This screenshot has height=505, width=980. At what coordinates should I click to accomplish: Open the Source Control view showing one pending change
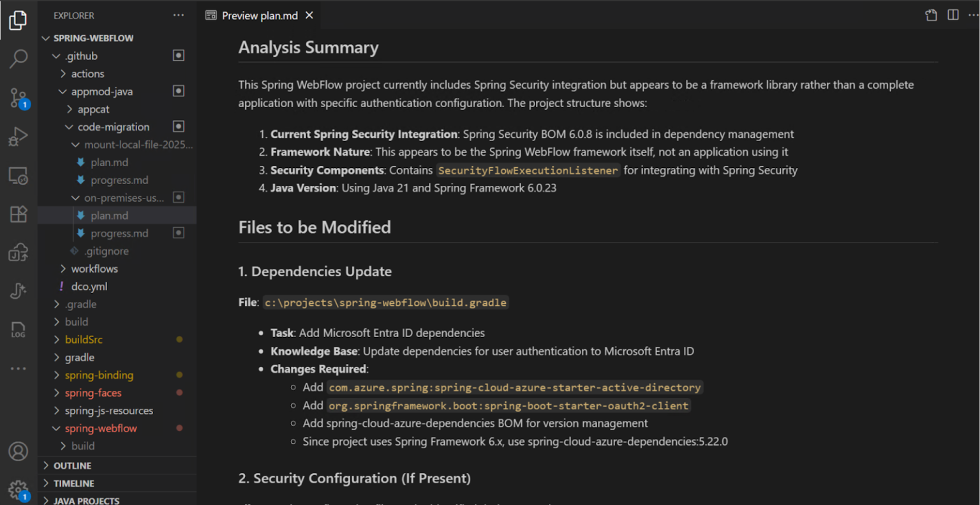[x=19, y=97]
